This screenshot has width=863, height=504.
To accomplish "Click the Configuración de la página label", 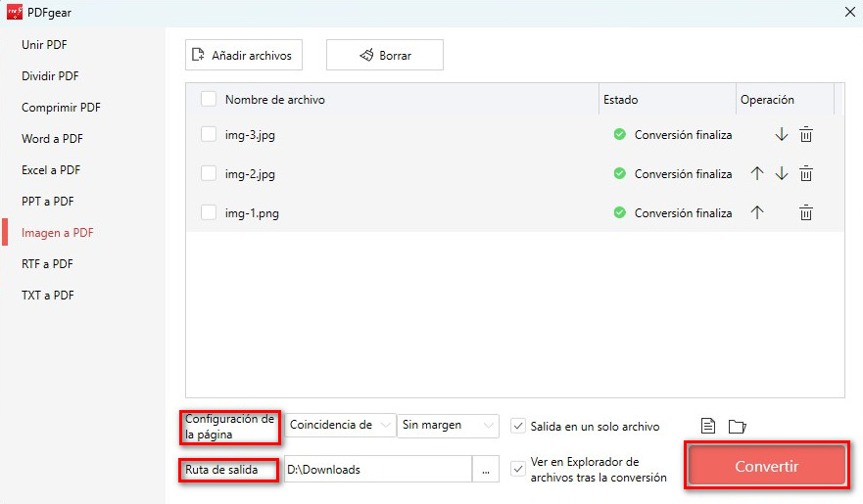I will click(x=229, y=427).
